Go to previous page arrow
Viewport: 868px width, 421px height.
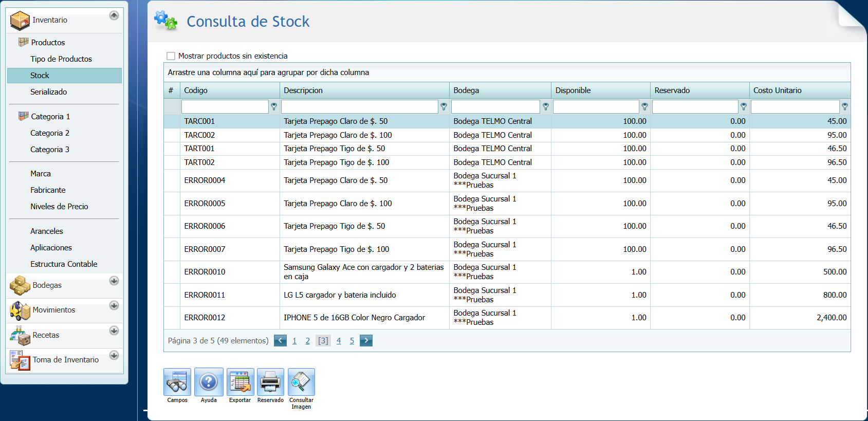280,340
